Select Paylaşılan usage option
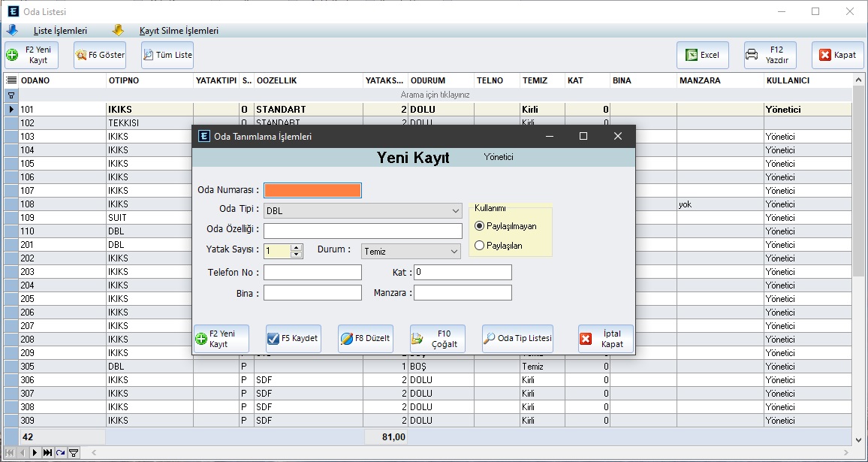The image size is (868, 462). pos(499,246)
